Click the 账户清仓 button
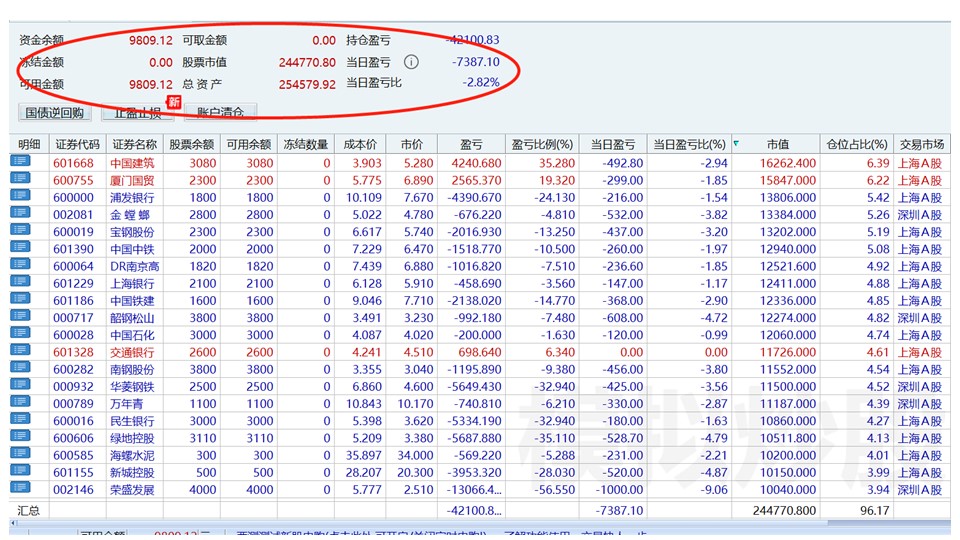The width and height of the screenshot is (960, 540). [220, 113]
